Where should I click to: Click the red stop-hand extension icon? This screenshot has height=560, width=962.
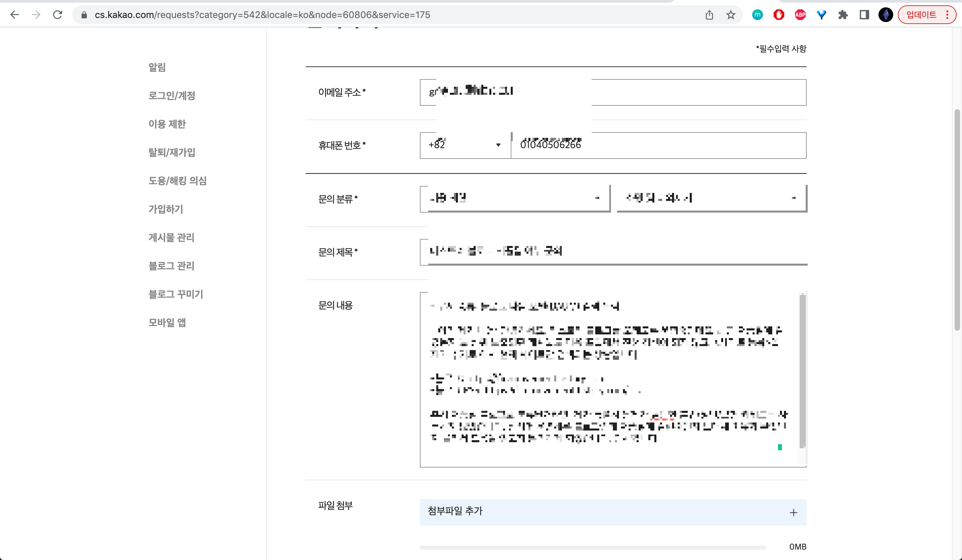[x=779, y=15]
